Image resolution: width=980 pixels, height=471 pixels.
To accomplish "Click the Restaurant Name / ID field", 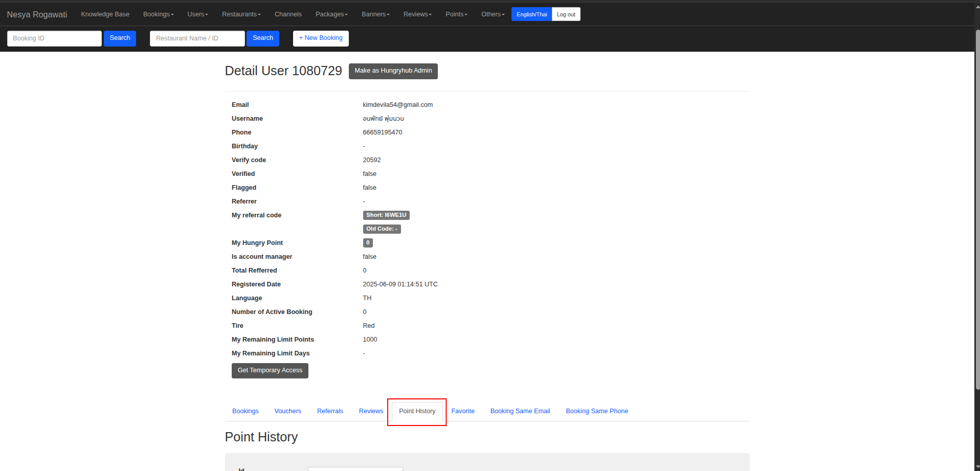I will [x=197, y=38].
